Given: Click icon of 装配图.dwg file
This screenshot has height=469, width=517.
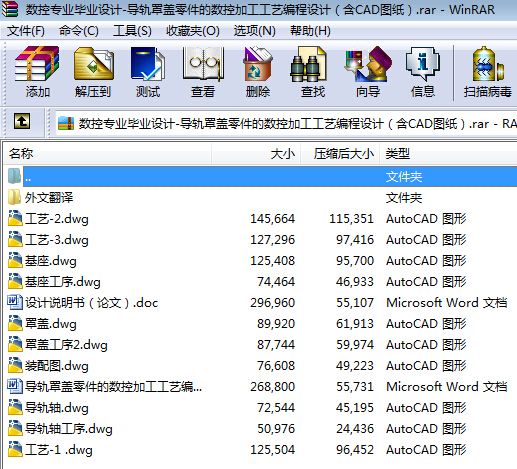Looking at the screenshot, I should click(x=15, y=365).
